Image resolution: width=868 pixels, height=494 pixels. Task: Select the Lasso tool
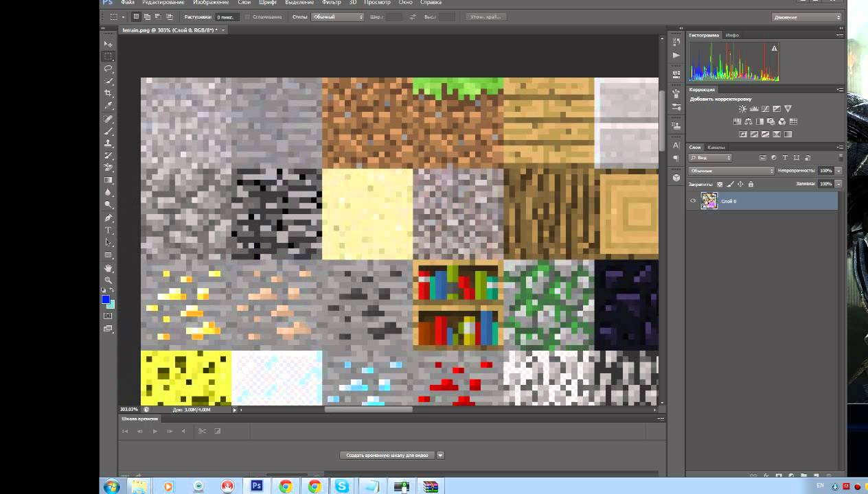point(108,69)
